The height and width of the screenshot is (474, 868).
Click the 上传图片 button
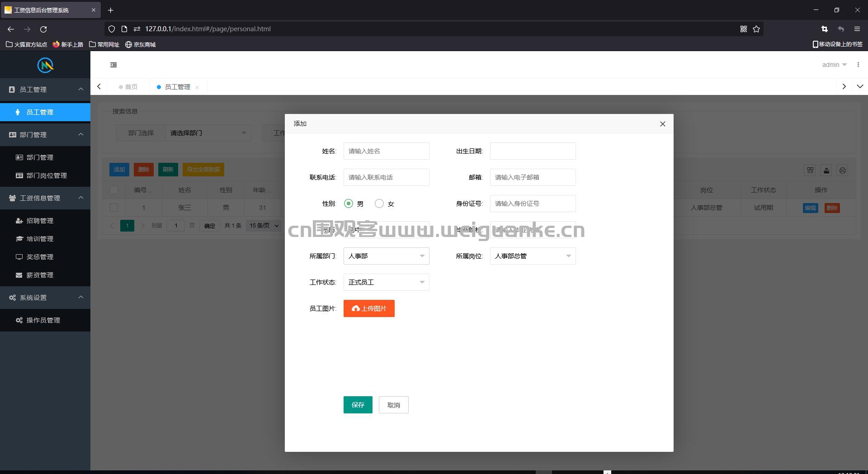click(x=369, y=308)
